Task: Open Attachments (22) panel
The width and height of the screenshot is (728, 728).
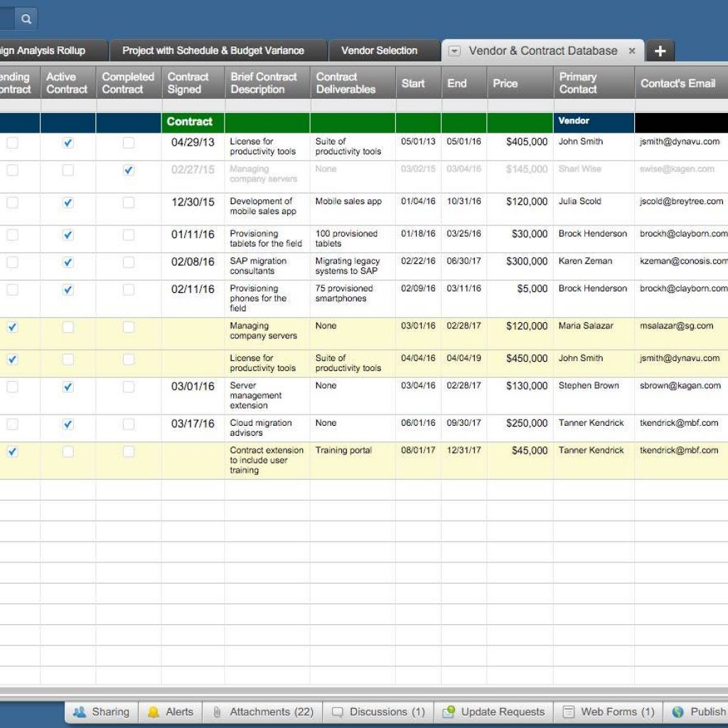Action: click(x=262, y=712)
